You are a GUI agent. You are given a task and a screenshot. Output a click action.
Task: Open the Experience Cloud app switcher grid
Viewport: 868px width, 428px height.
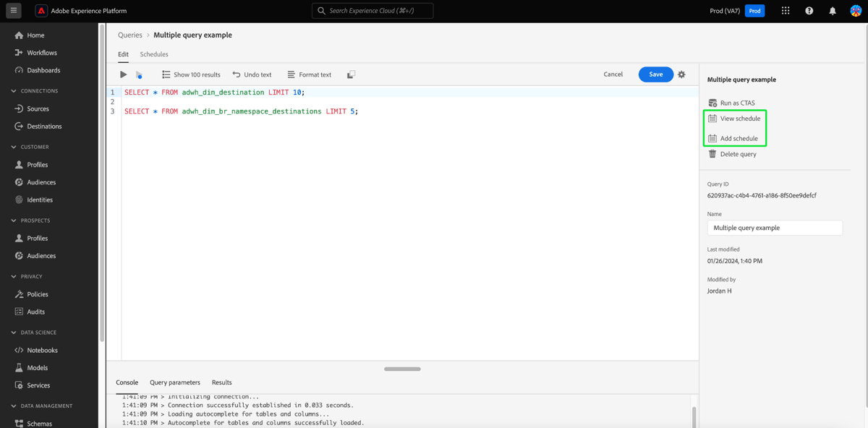(x=786, y=11)
